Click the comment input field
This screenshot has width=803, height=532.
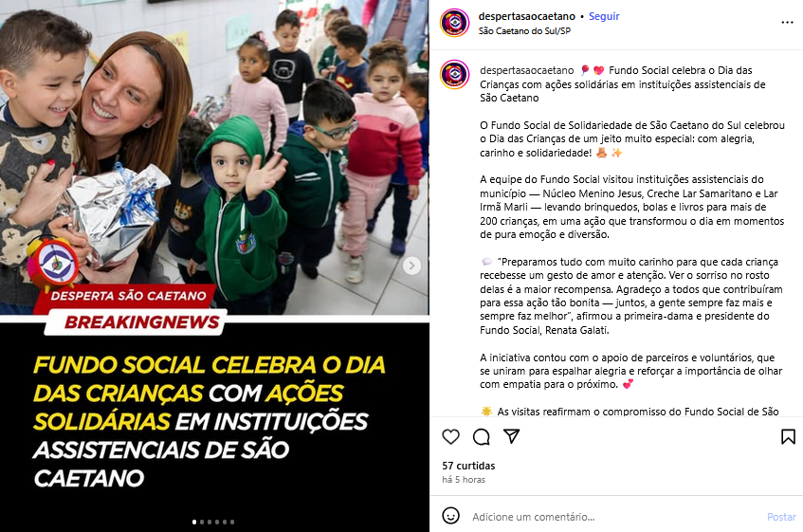[614, 517]
